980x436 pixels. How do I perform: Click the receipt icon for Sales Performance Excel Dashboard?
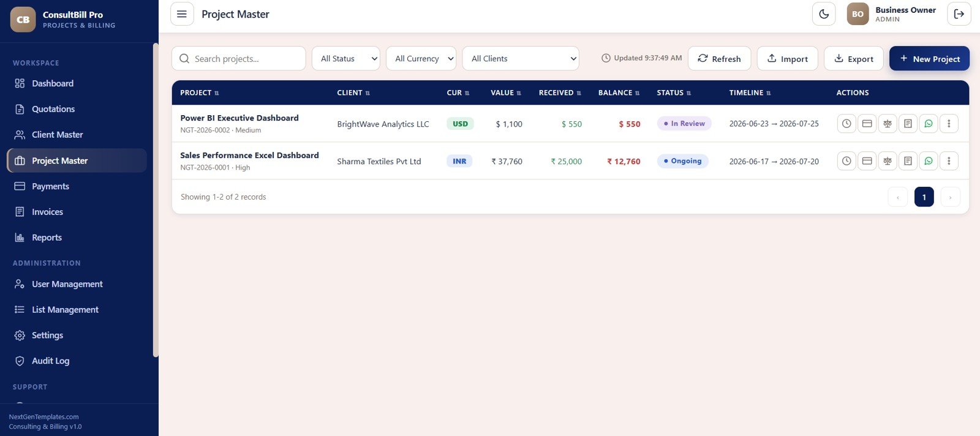[x=908, y=161]
